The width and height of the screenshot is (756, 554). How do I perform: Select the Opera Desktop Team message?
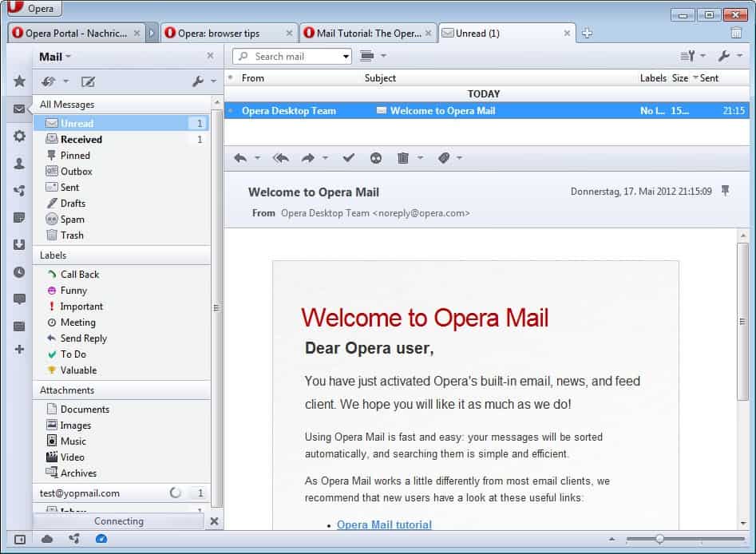[486, 111]
